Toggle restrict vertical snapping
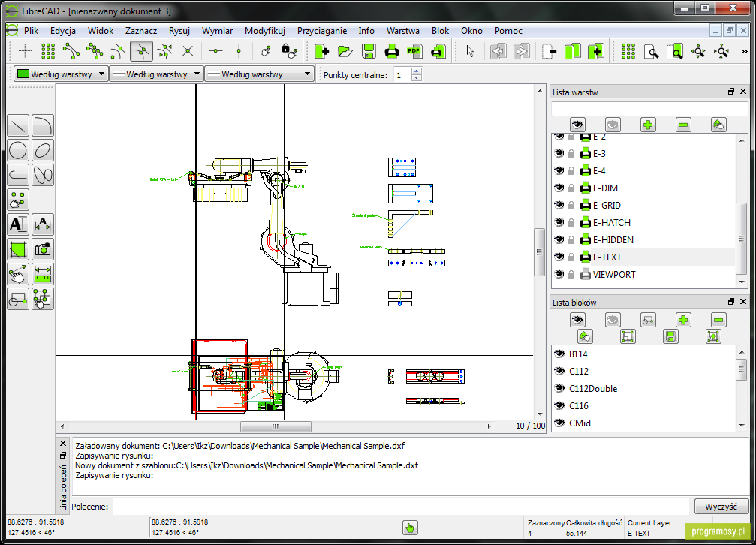Image resolution: width=756 pixels, height=545 pixels. [239, 51]
